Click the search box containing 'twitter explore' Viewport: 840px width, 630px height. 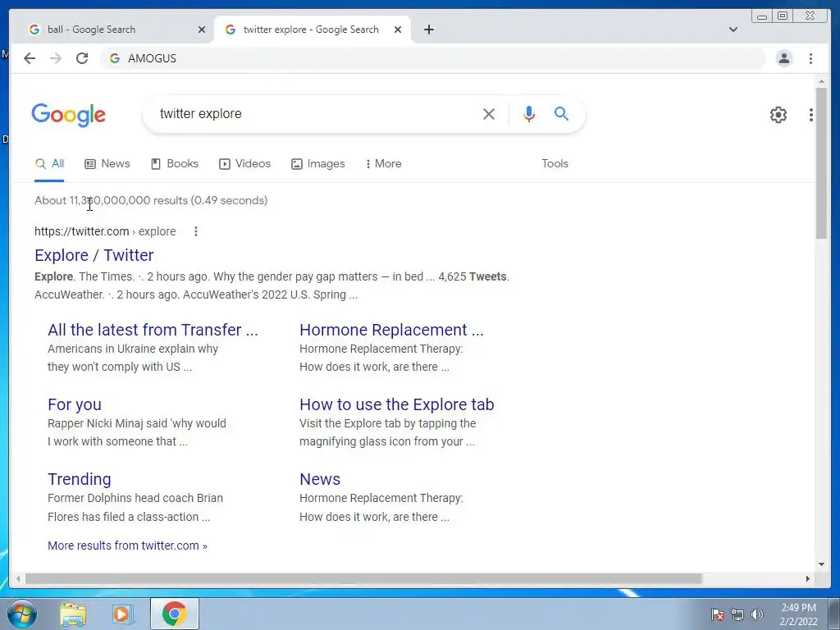(x=316, y=113)
